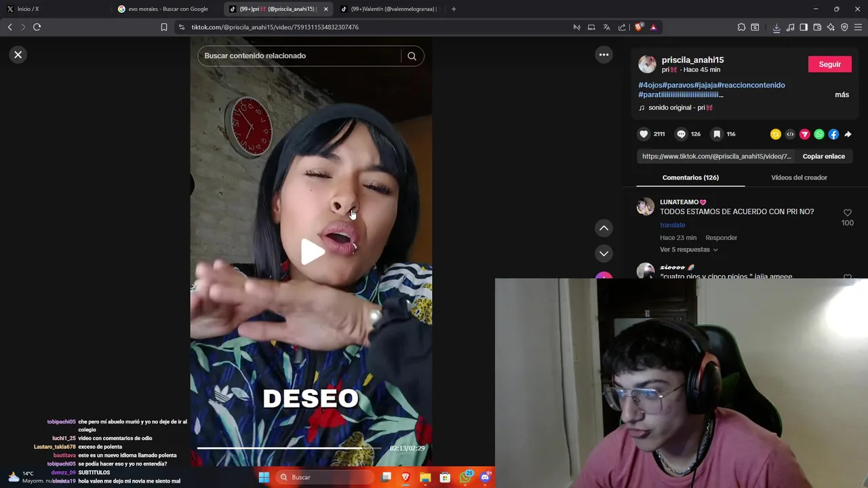Switch to the 'Inicio / X' browser tab
The height and width of the screenshot is (488, 868).
tap(54, 9)
